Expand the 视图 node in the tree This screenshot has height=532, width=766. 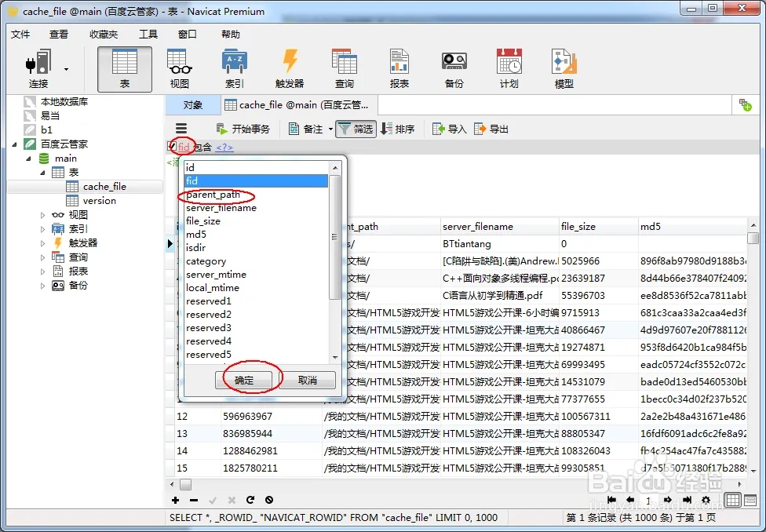tap(43, 215)
